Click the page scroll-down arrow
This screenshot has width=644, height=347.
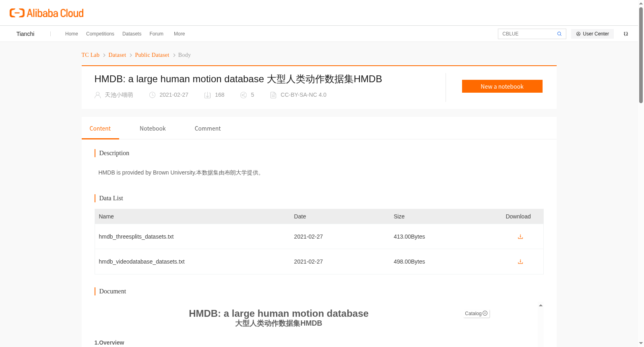click(641, 343)
